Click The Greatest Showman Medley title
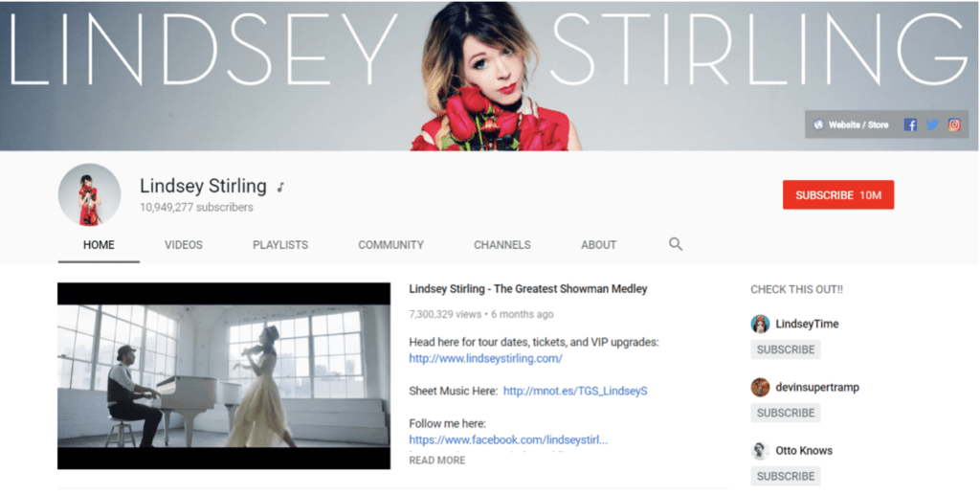This screenshot has width=980, height=495. click(x=528, y=289)
